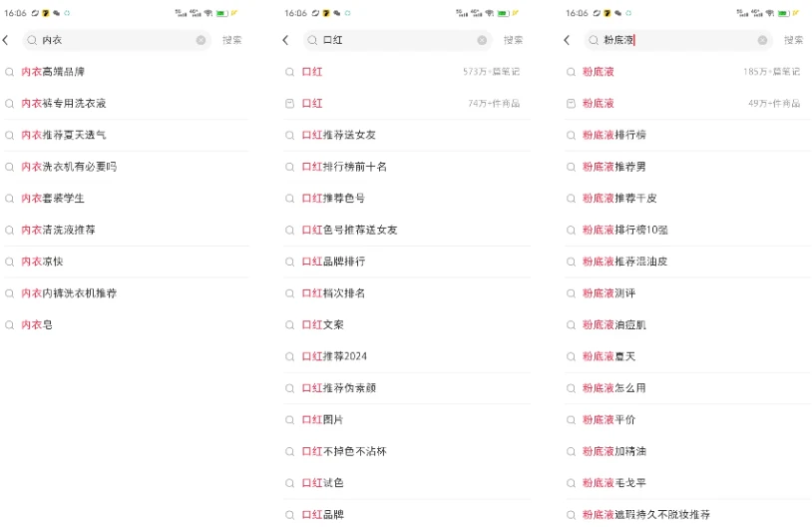Select suggestion 粉底液排行榜

pyautogui.click(x=614, y=135)
